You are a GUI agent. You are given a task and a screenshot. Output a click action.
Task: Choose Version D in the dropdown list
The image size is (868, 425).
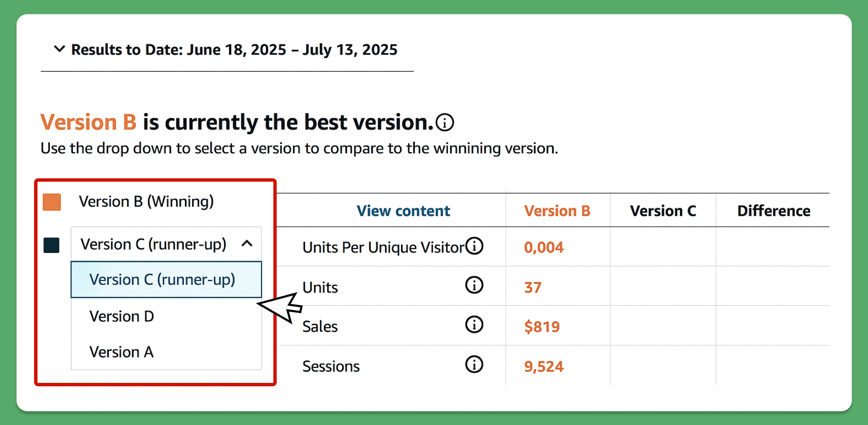point(166,316)
